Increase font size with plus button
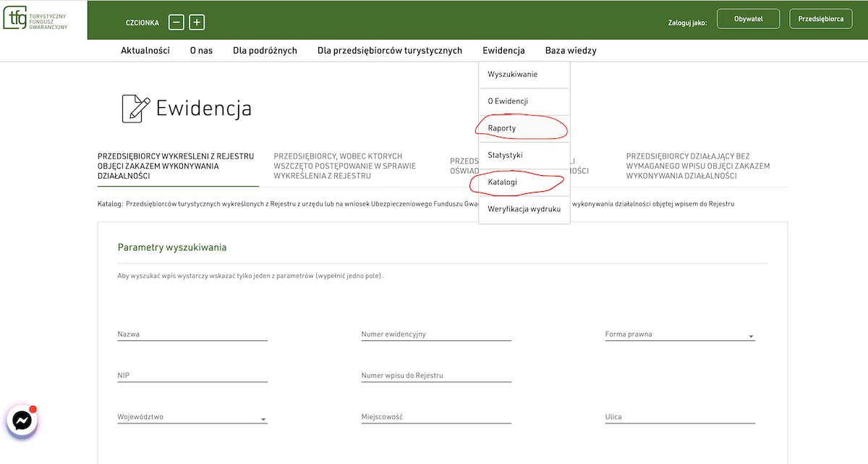 [197, 22]
